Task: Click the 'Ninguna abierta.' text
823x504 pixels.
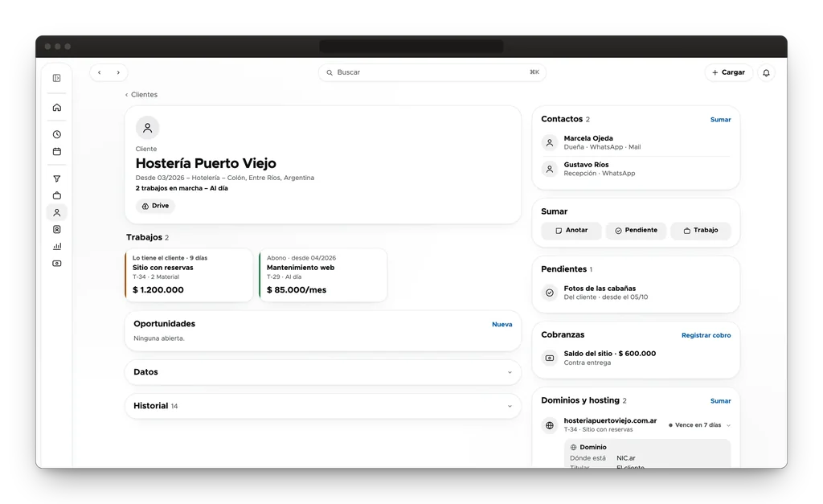Action: [159, 338]
